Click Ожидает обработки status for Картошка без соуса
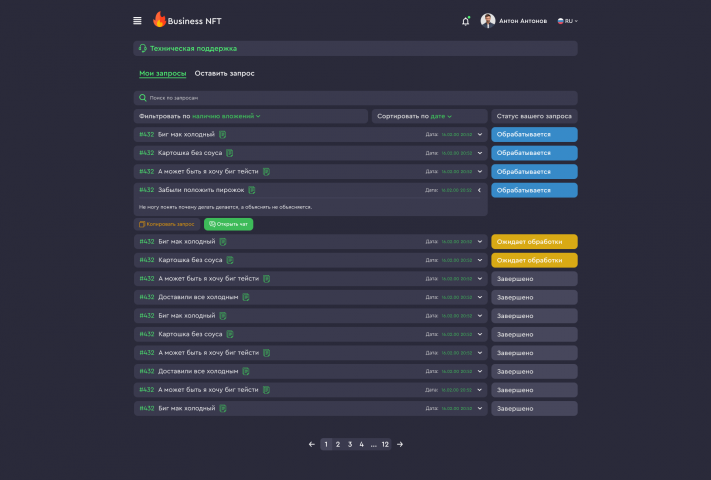 pos(534,260)
